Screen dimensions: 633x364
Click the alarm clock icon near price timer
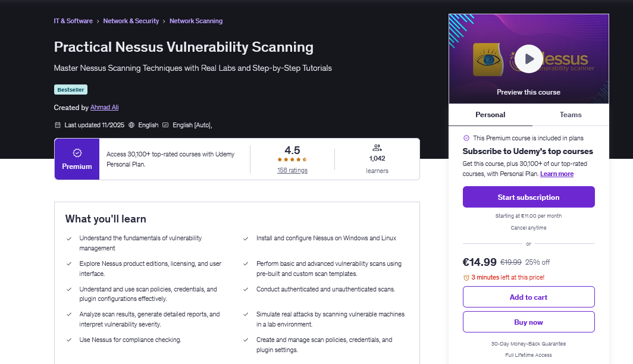[466, 278]
